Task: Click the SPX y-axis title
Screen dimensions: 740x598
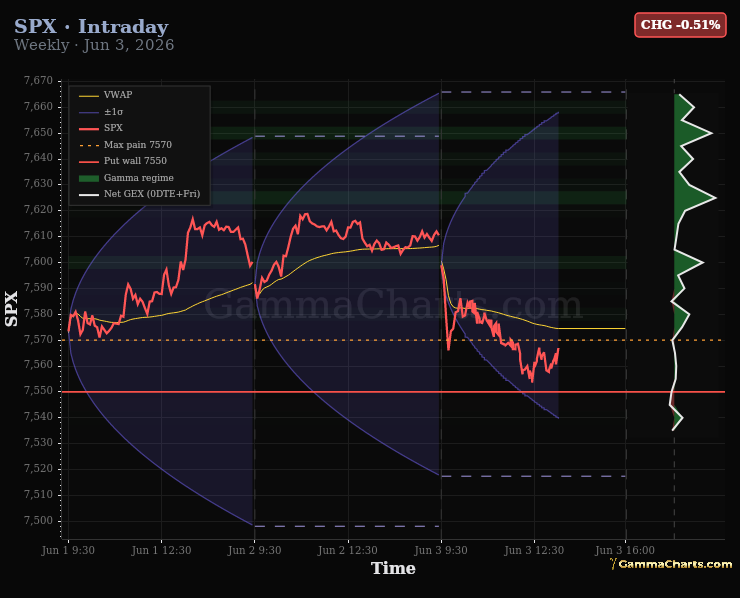Action: (x=11, y=309)
